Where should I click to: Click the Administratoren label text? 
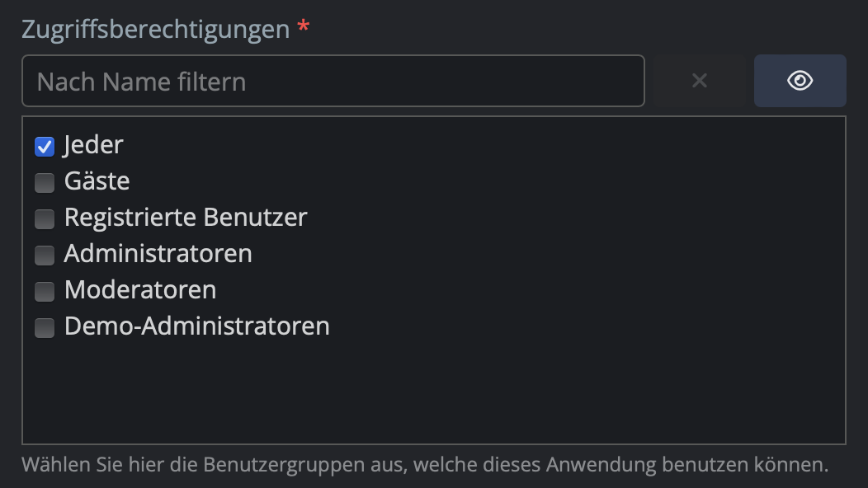click(158, 254)
